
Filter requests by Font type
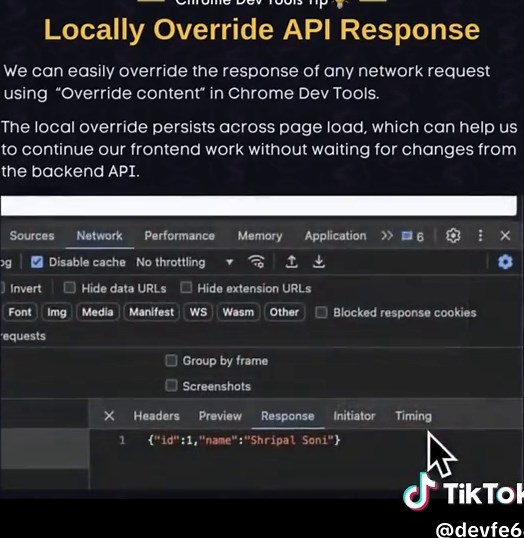(20, 312)
